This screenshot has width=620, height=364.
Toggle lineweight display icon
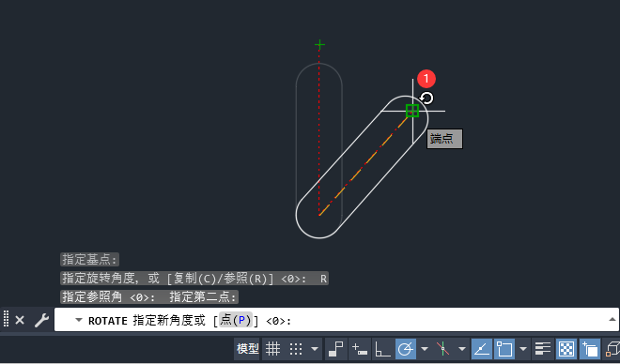pos(543,349)
